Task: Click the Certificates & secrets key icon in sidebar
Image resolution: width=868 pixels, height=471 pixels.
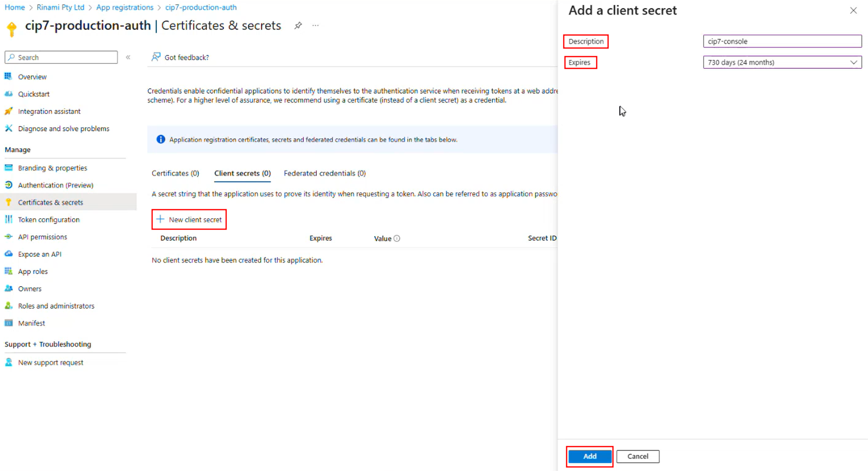Action: coord(8,202)
